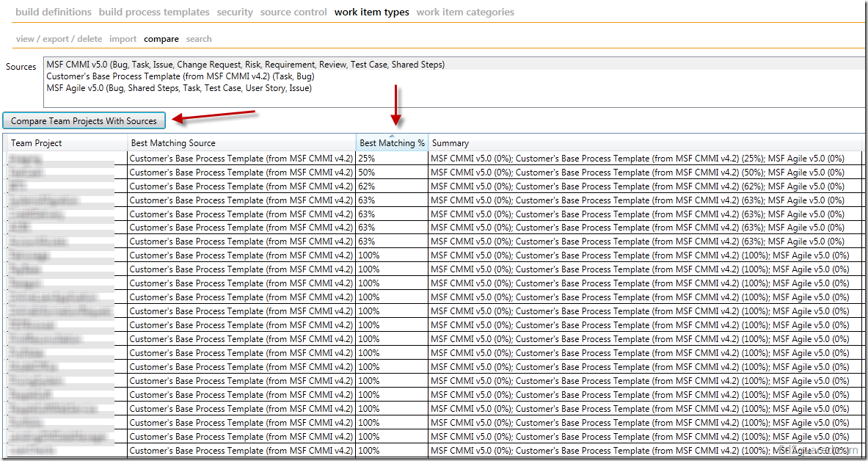Sort by Team Project column header
868x461 pixels.
(x=65, y=143)
